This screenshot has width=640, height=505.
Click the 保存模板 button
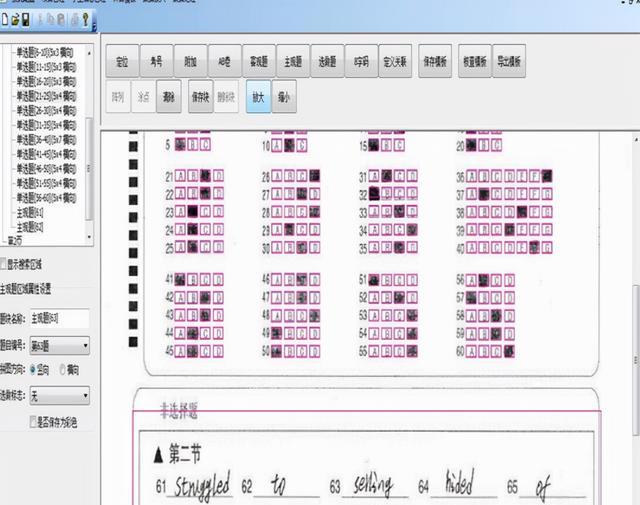click(435, 61)
